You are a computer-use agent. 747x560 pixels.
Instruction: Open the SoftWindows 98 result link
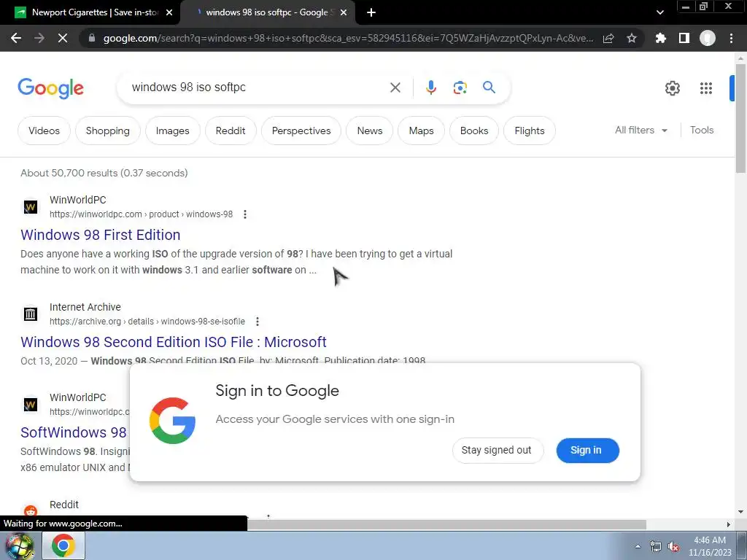click(74, 432)
